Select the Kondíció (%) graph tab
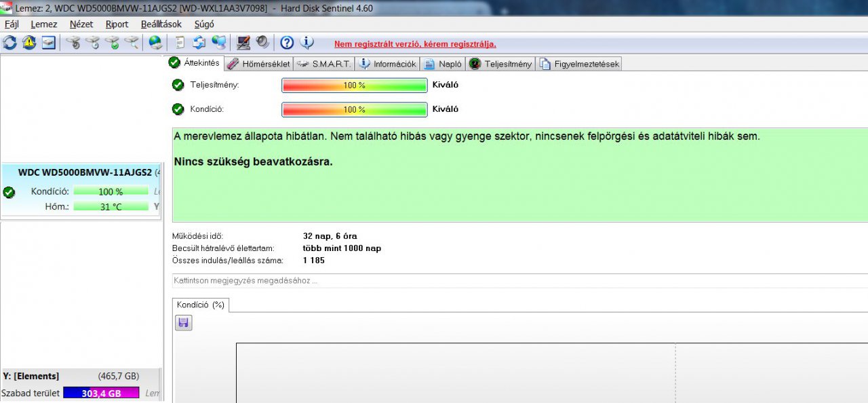 (201, 305)
